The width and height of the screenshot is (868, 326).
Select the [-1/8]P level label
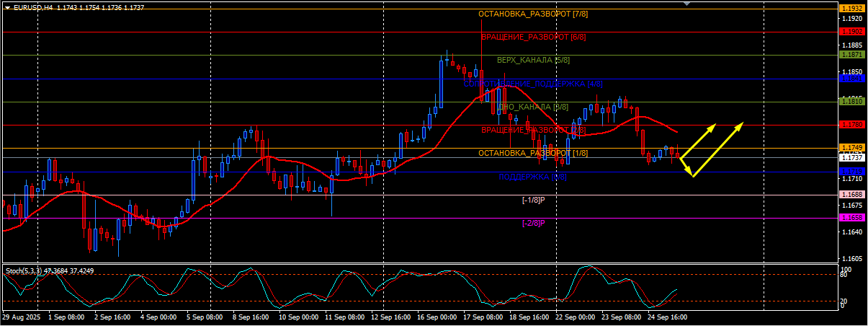(x=533, y=200)
